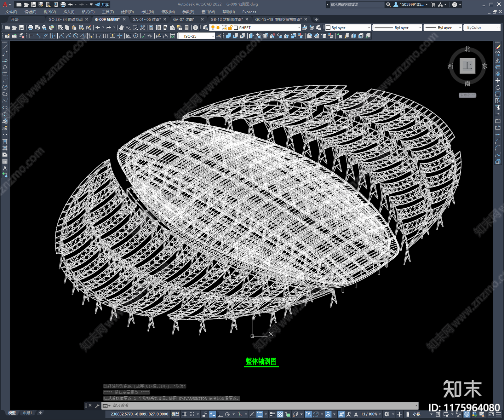Click the Autodesk App Store cart icon
Screen dimensions: 504x420
click(x=433, y=4)
